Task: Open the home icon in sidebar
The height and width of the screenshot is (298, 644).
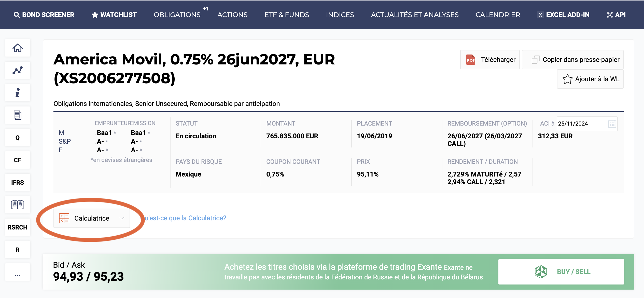Action: 18,48
